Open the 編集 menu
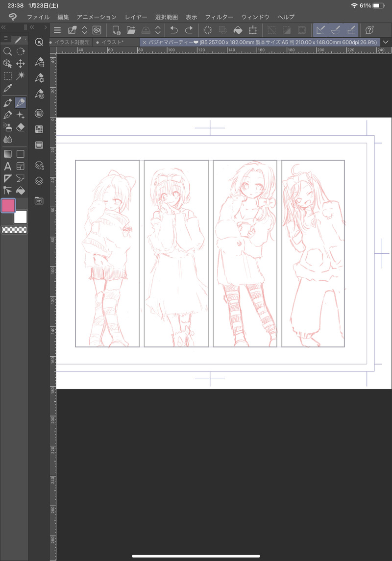Viewport: 392px width, 561px height. 63,17
